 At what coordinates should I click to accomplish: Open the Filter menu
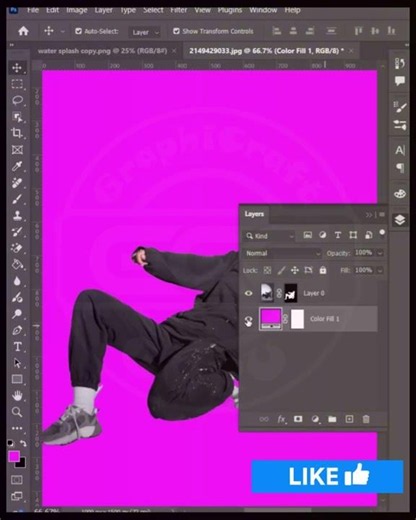pyautogui.click(x=179, y=10)
